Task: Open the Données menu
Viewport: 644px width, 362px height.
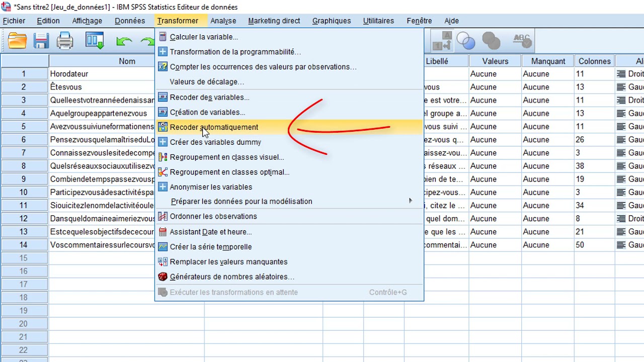Action: (130, 21)
